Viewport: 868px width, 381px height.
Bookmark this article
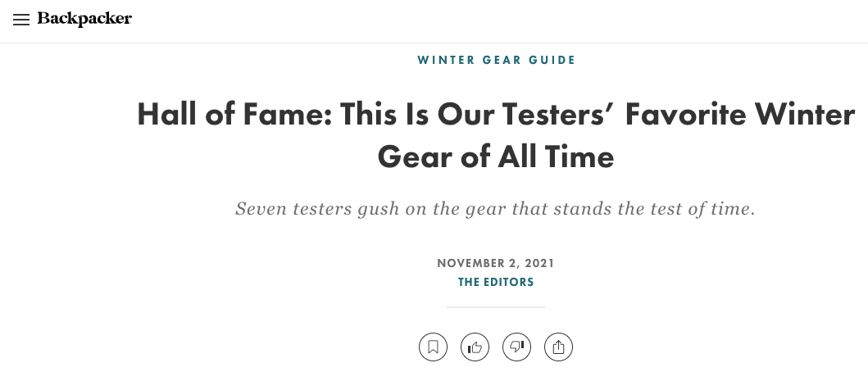pyautogui.click(x=433, y=347)
